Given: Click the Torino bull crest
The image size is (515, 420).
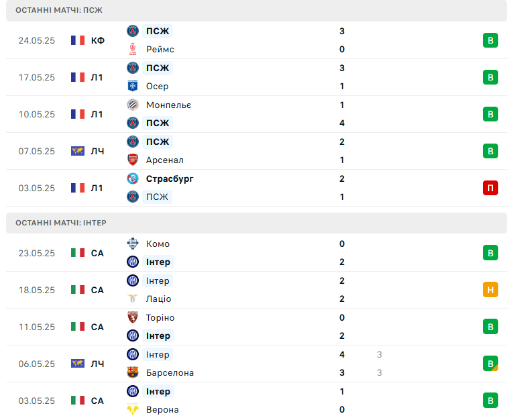Looking at the screenshot, I should point(133,317).
